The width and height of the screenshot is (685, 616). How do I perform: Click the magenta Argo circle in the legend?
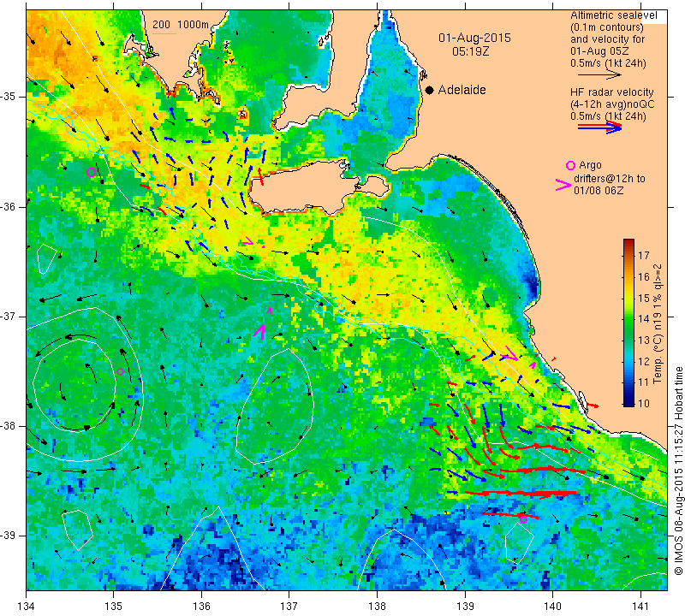(570, 165)
